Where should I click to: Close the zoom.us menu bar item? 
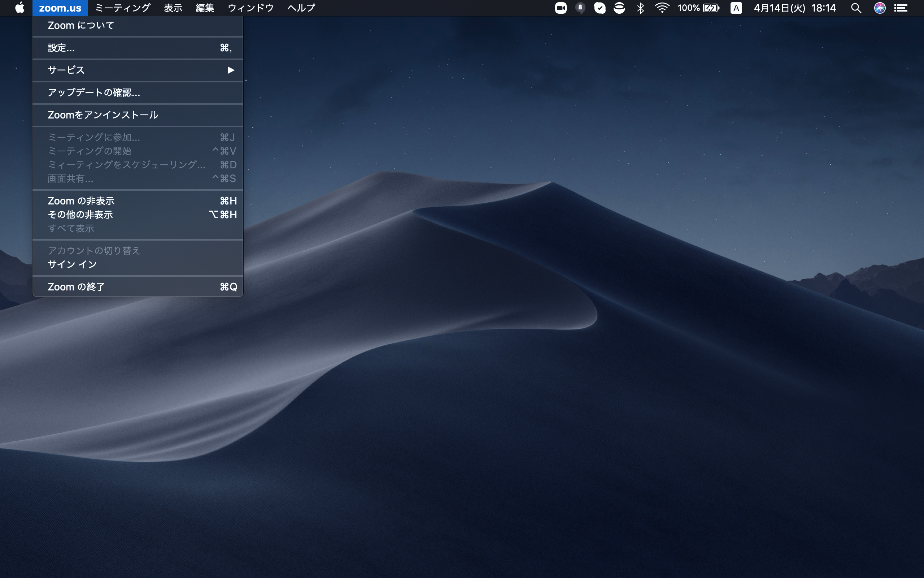coord(60,8)
